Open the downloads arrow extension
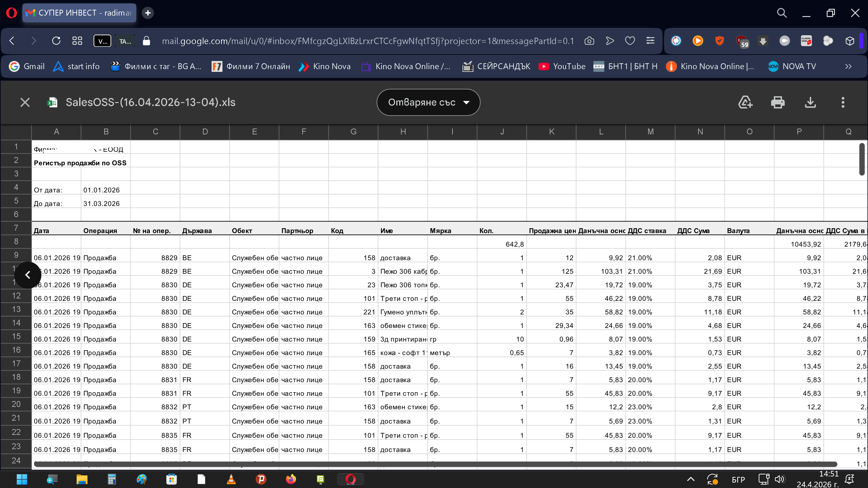 coord(763,41)
